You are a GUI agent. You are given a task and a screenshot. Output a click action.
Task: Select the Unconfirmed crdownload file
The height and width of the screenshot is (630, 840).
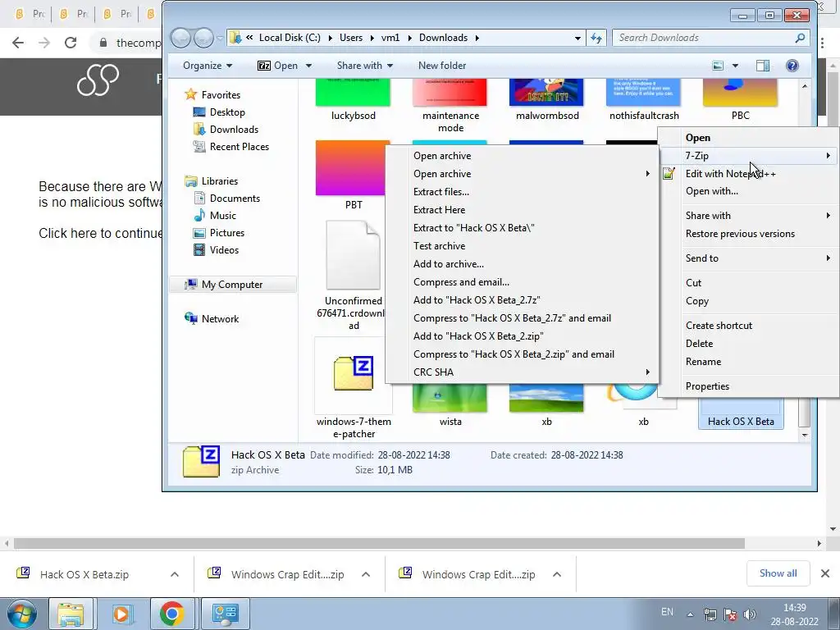[353, 256]
